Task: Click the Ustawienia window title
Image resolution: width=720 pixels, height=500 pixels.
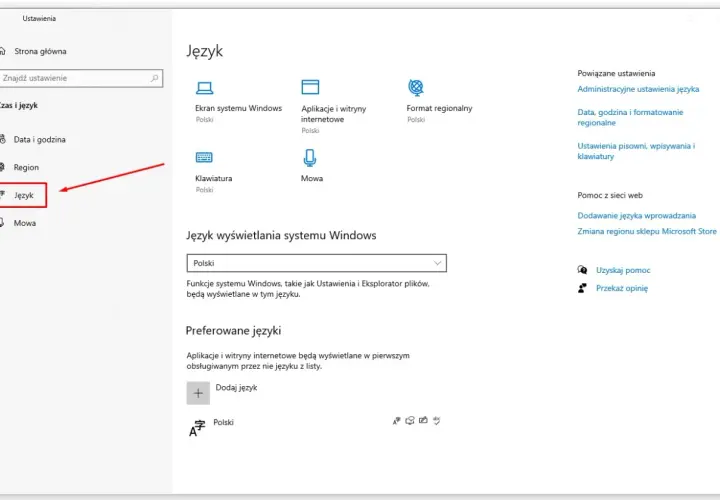Action: (39, 18)
